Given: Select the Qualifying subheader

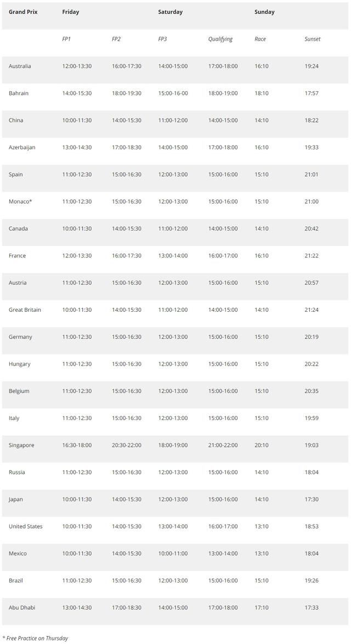Looking at the screenshot, I should pos(220,39).
